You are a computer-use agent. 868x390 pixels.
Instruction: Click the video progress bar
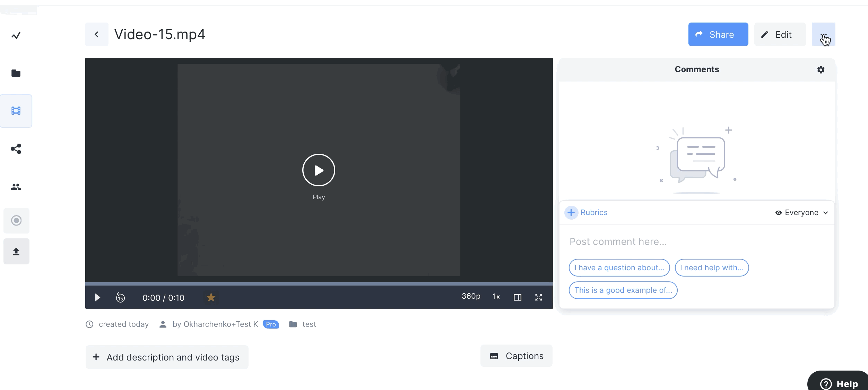[319, 284]
